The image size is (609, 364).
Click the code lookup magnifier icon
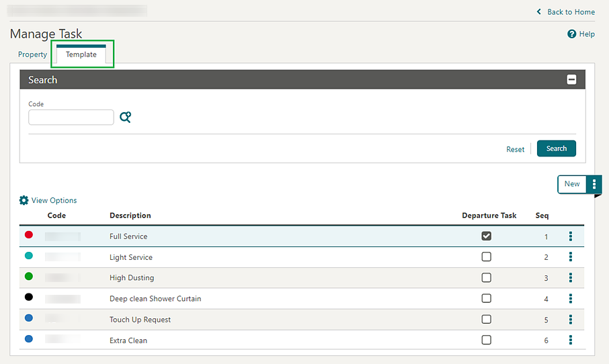125,117
